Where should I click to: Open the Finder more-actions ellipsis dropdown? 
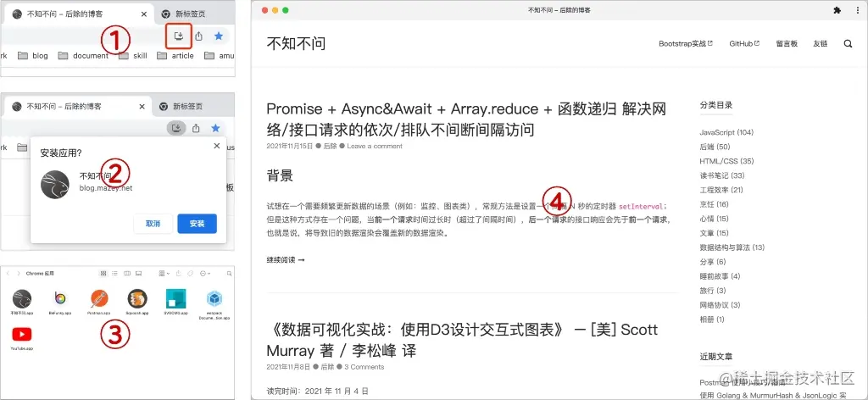[205, 274]
